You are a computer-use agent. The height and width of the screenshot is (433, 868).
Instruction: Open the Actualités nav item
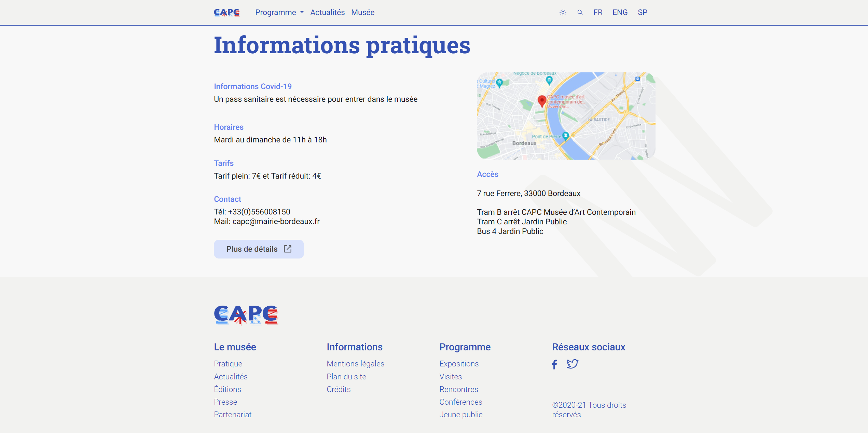coord(328,13)
